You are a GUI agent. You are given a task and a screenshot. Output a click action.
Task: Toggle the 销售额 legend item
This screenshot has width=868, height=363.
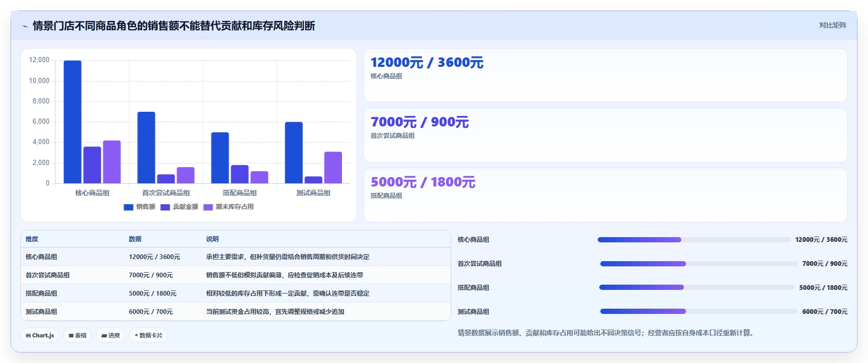(140, 207)
